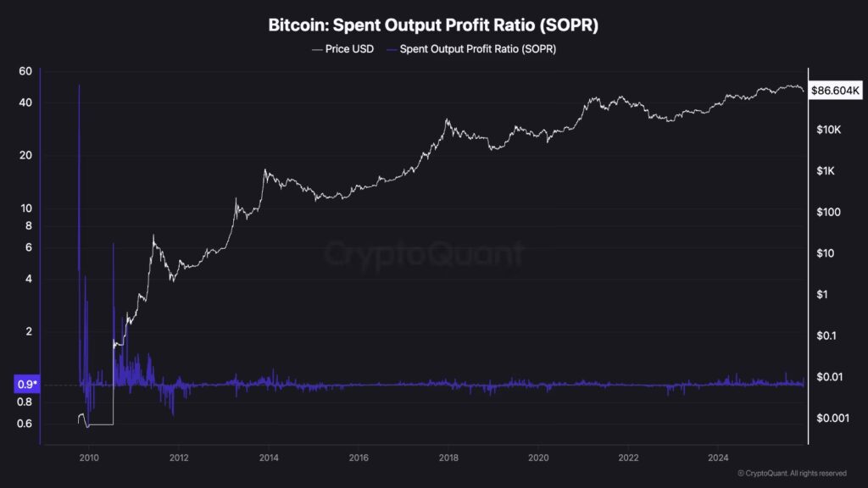This screenshot has height=488, width=868.
Task: Click the 20 tick on the SOPR axis
Action: pos(25,155)
